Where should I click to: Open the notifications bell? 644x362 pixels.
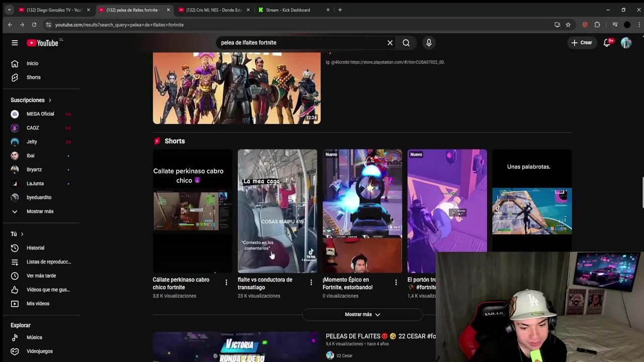coord(607,43)
